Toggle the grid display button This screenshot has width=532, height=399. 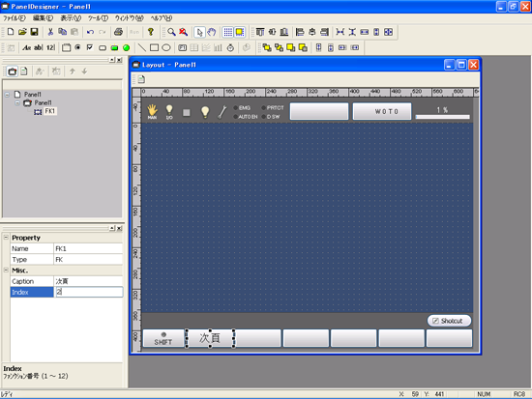point(228,32)
